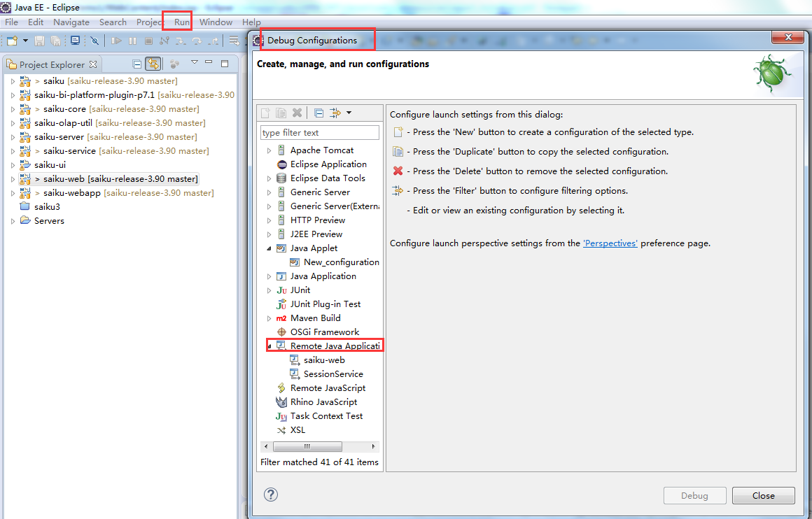Open Project Explorer View Menu triangle
Screen dimensions: 812x519
(194, 62)
